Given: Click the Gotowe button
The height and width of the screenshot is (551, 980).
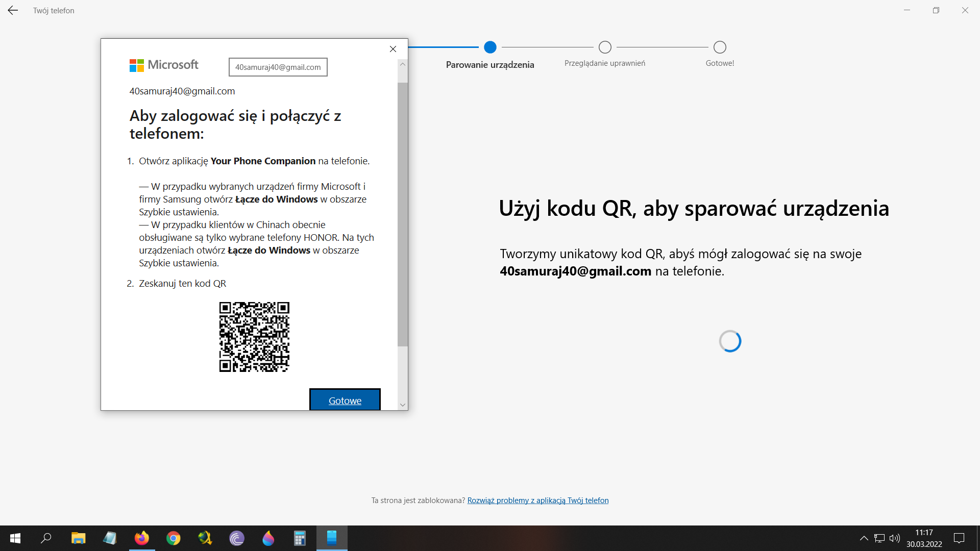Looking at the screenshot, I should [x=345, y=400].
